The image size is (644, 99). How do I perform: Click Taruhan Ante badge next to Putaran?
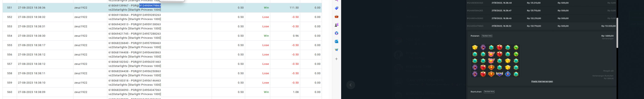tap(487, 36)
